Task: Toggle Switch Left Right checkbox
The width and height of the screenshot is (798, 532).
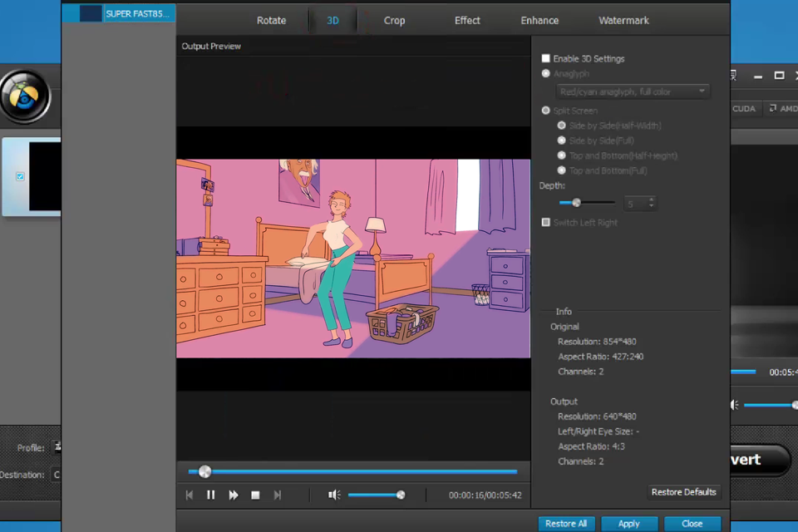Action: coord(546,222)
